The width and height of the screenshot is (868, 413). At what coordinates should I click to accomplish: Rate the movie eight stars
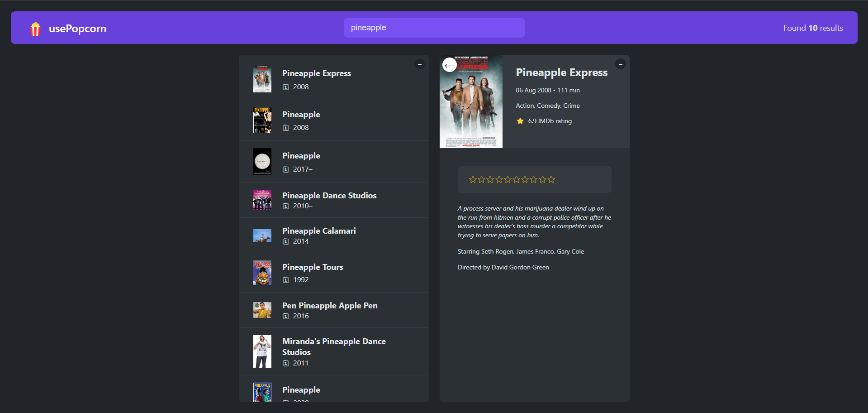pyautogui.click(x=534, y=179)
